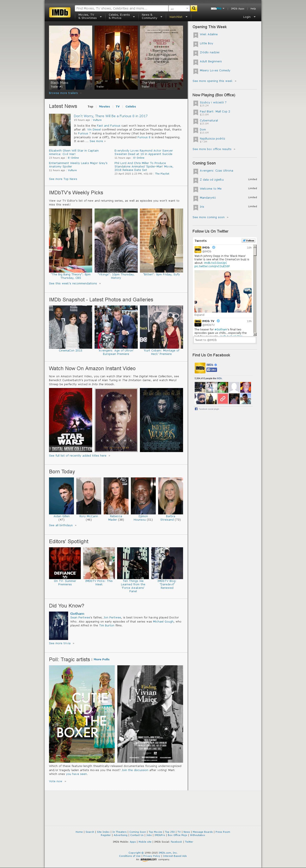The width and height of the screenshot is (306, 868).
Task: Expand the first tweet
Action: [x=199, y=315]
